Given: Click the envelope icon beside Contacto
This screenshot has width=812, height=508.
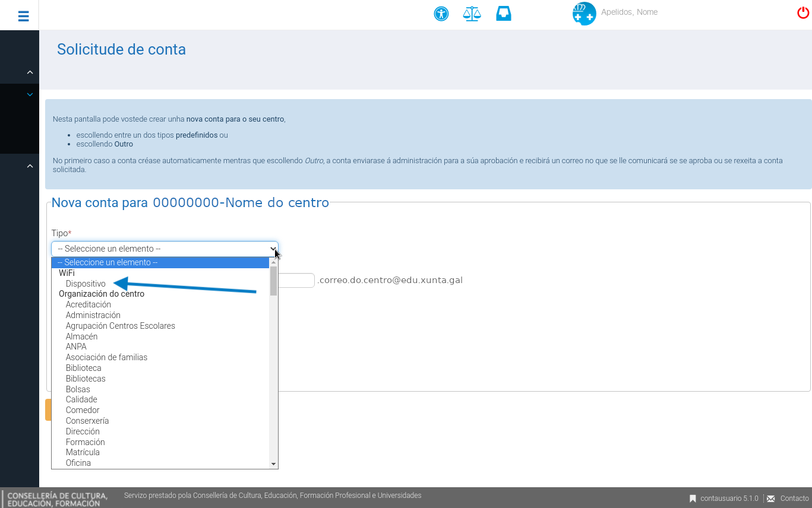Looking at the screenshot, I should pos(770,498).
